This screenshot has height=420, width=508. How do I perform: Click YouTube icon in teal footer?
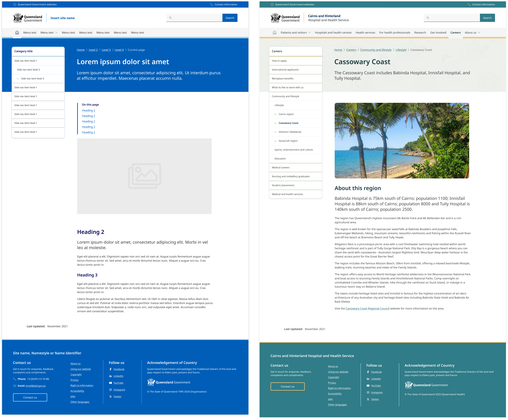[x=368, y=386]
